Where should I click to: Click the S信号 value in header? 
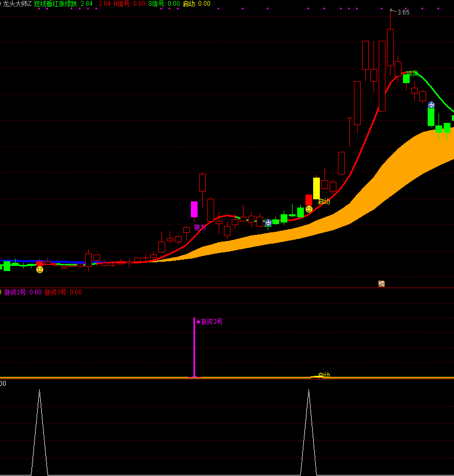pos(164,4)
